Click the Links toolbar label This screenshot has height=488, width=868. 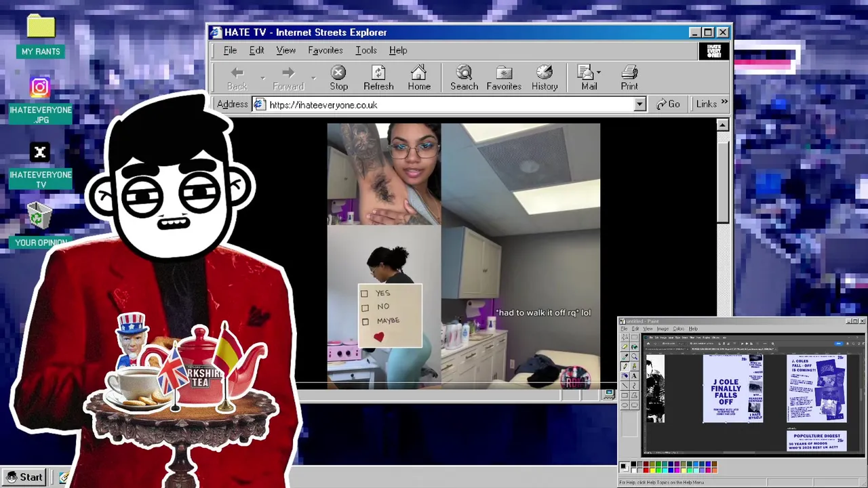click(706, 104)
